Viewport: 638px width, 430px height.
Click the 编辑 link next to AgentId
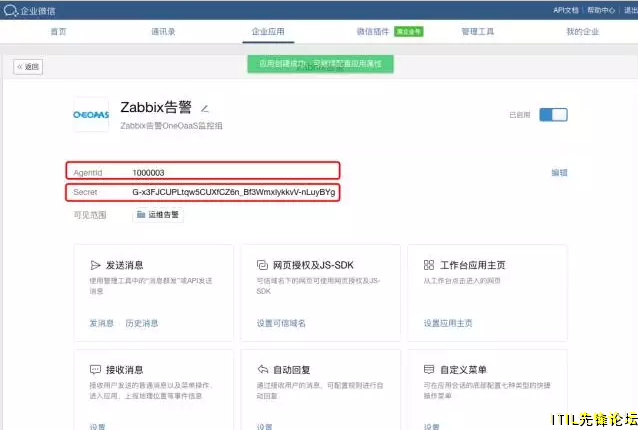point(559,172)
